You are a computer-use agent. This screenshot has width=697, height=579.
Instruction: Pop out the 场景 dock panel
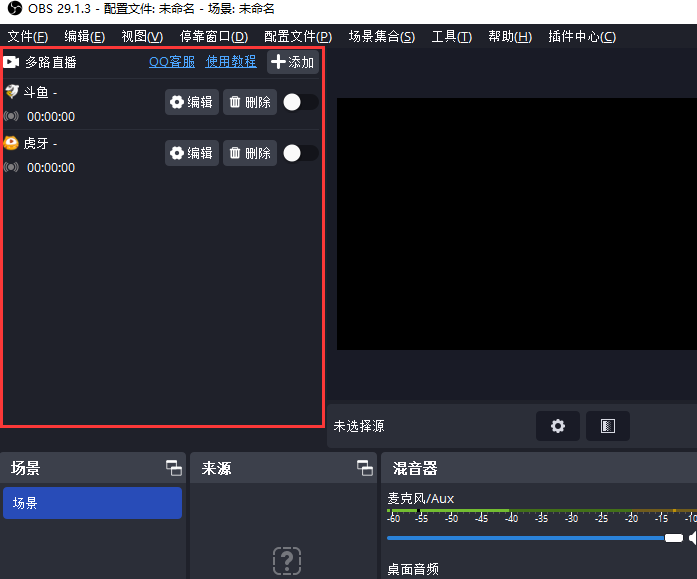click(173, 468)
